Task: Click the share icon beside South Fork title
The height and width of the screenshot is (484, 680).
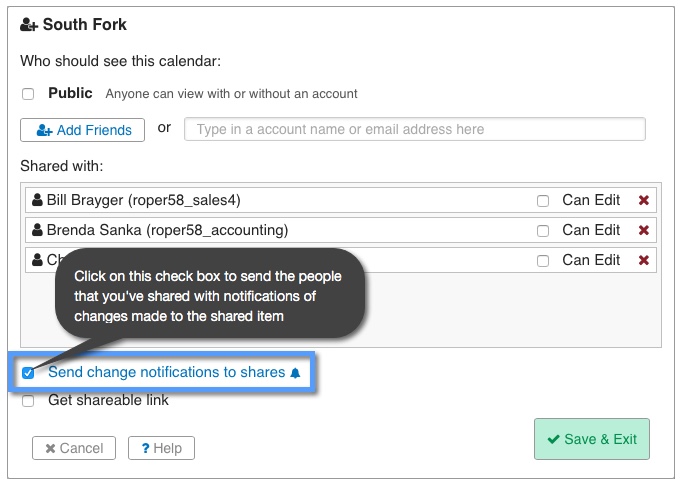Action: pos(29,24)
